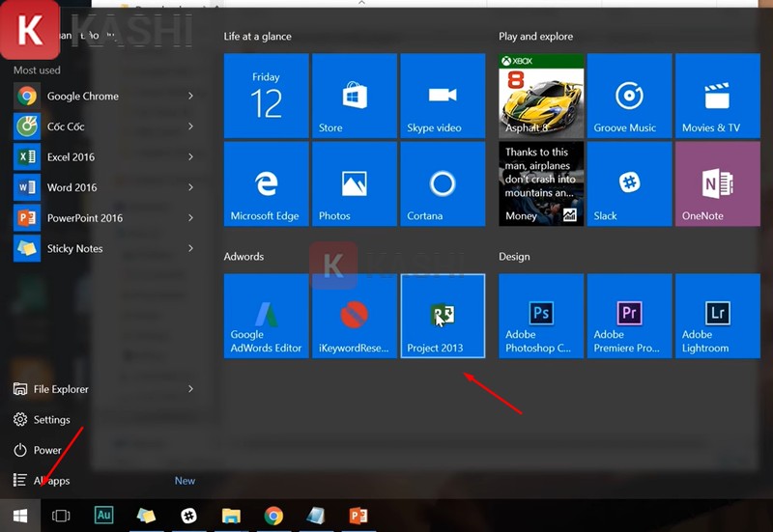Open the Photos tile
Screen dimensions: 773x532
[355, 184]
